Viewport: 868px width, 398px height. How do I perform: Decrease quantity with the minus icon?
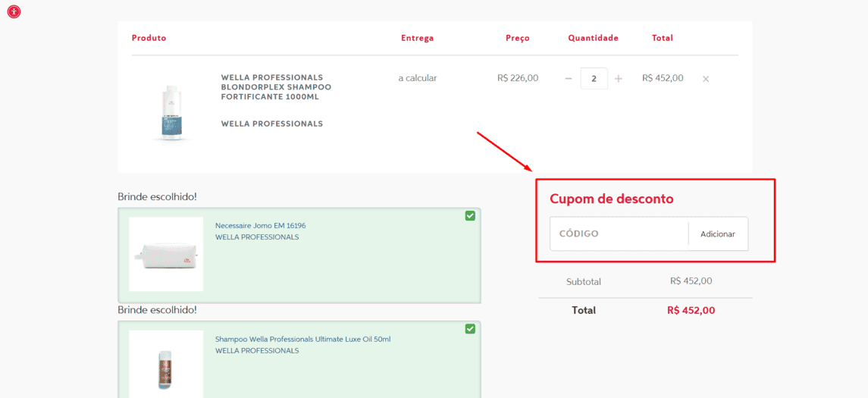568,79
